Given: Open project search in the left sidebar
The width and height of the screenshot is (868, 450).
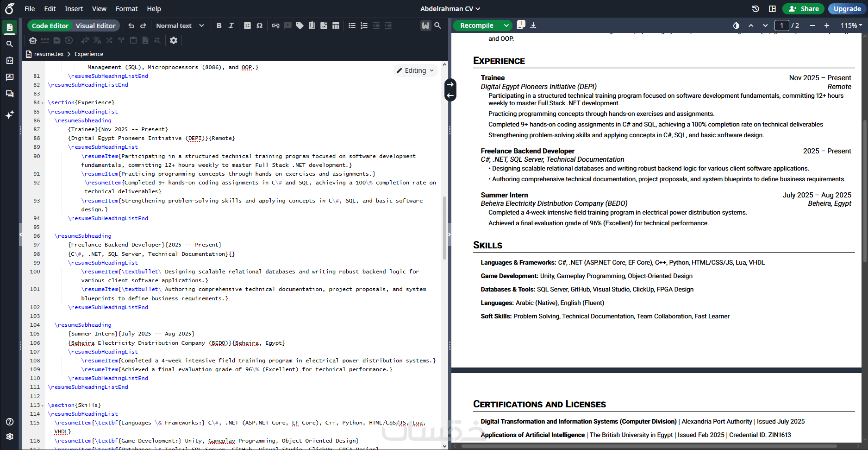Looking at the screenshot, I should [x=10, y=44].
